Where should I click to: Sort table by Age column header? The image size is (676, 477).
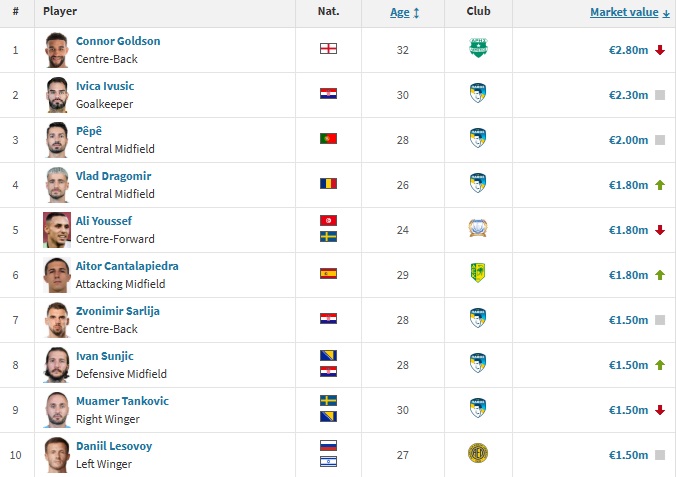click(x=400, y=13)
